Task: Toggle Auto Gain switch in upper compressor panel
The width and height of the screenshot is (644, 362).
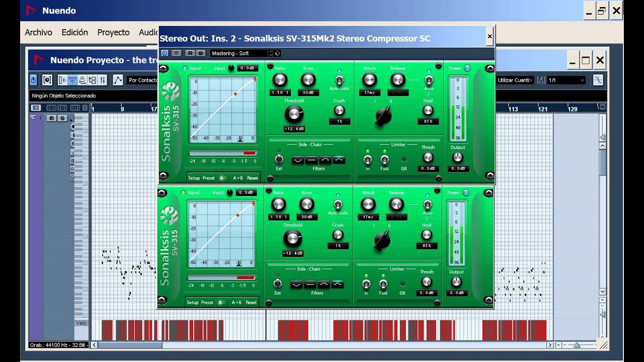Action: (339, 80)
